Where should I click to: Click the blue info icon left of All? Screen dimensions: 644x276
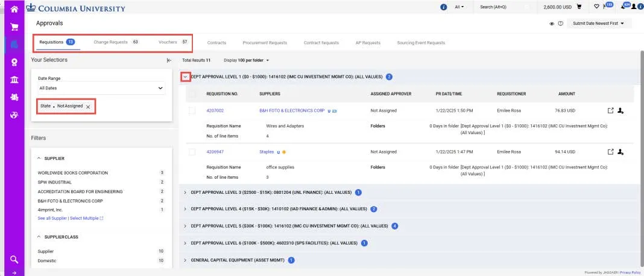[x=444, y=7]
